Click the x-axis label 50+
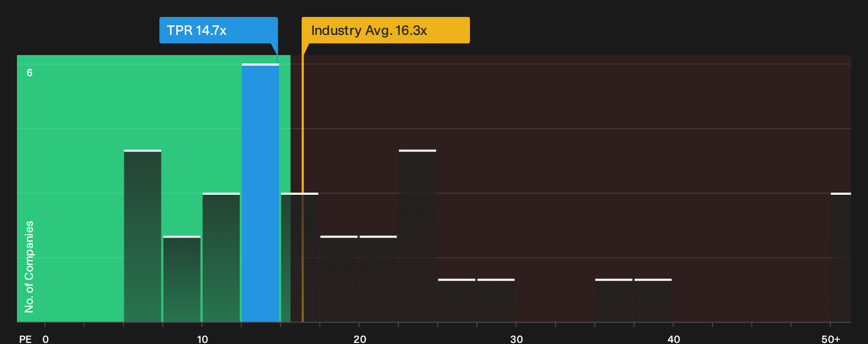 831,339
